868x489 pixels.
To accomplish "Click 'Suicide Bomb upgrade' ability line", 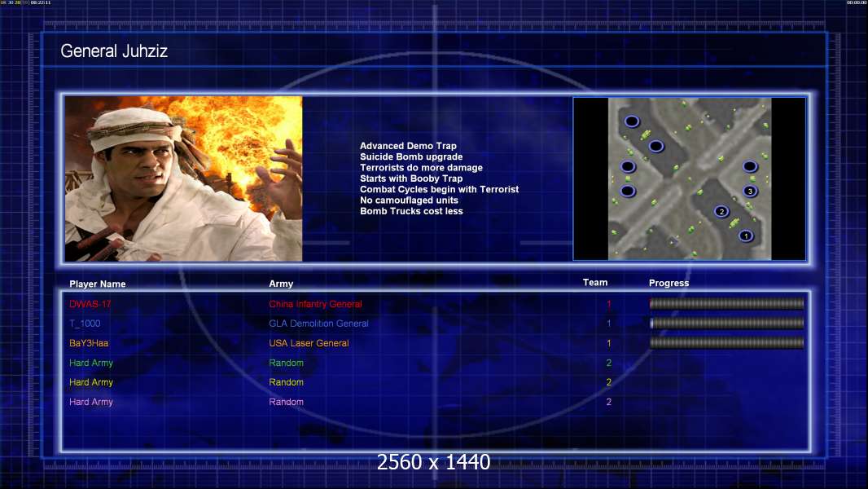I will 411,156.
